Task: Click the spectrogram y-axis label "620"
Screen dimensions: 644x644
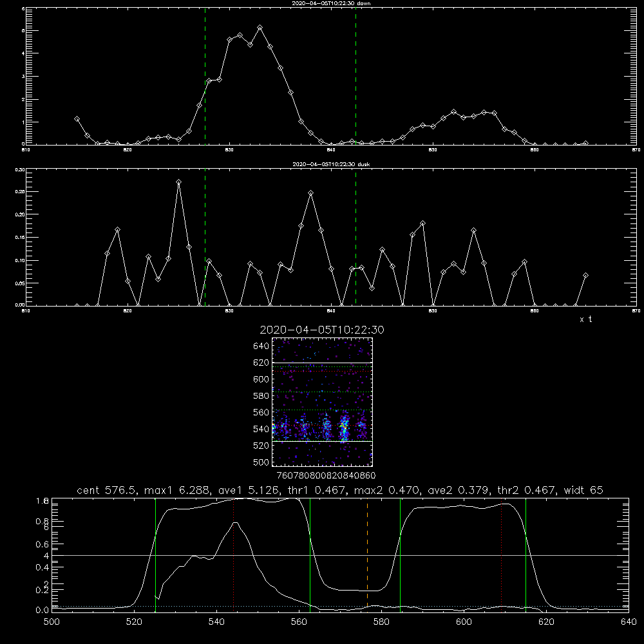Action: [261, 363]
